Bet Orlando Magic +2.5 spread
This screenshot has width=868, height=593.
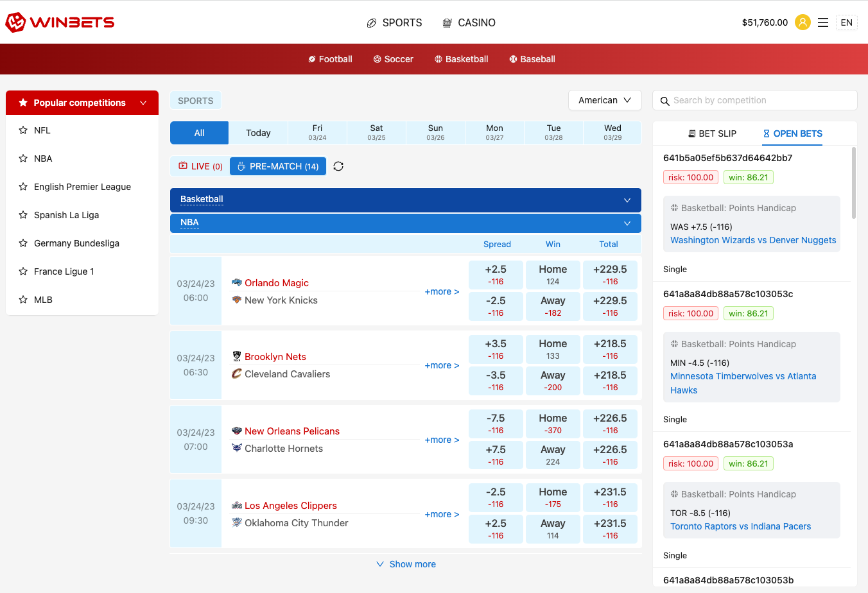pyautogui.click(x=496, y=275)
